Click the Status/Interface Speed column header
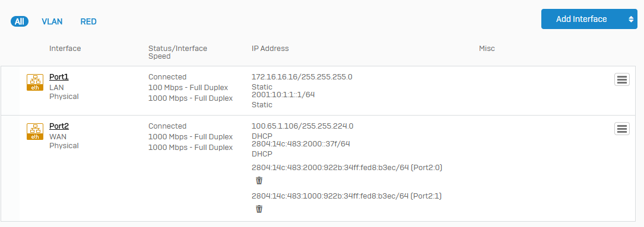 pyautogui.click(x=178, y=52)
